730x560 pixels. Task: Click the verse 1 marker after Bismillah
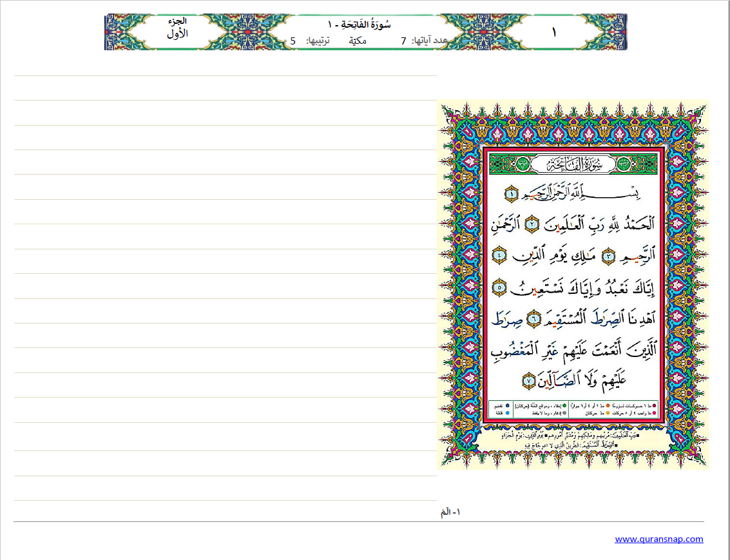tap(511, 193)
